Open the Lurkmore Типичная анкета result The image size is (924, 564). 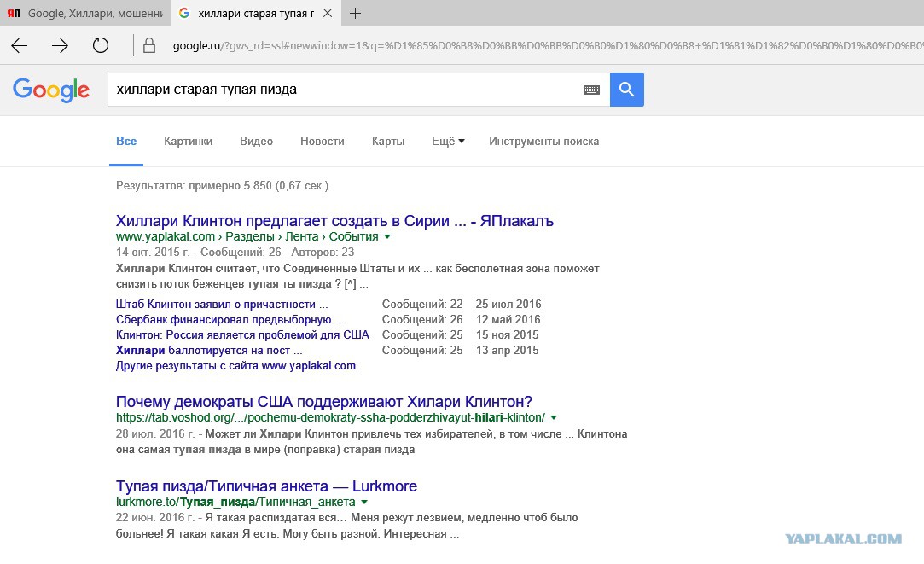pyautogui.click(x=266, y=486)
